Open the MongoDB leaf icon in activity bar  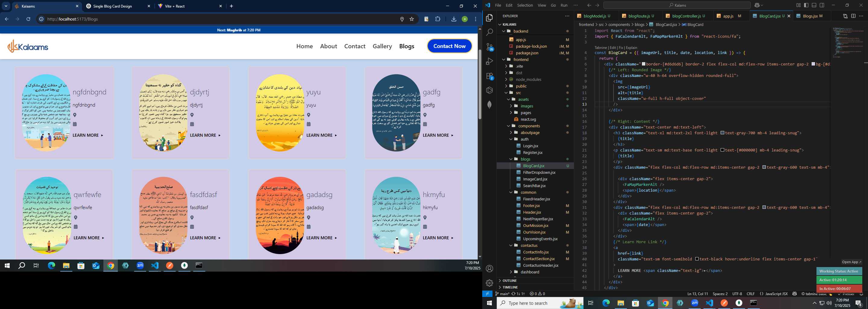point(489,105)
